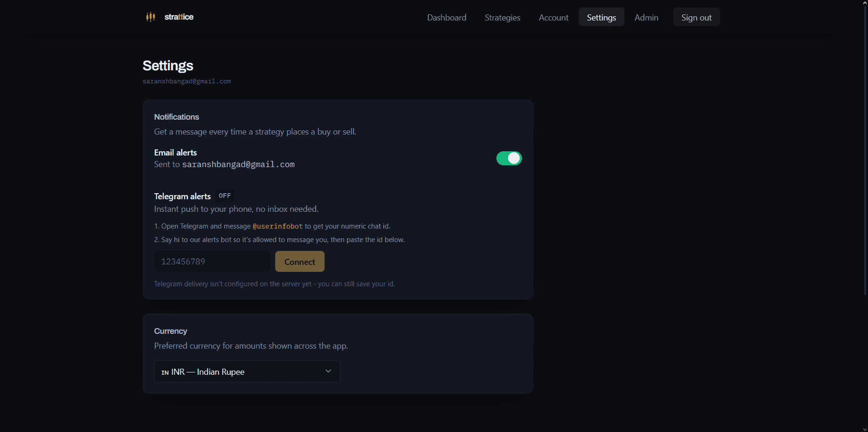Click the Connect Telegram button
Screen dimensions: 868x432
(299, 262)
